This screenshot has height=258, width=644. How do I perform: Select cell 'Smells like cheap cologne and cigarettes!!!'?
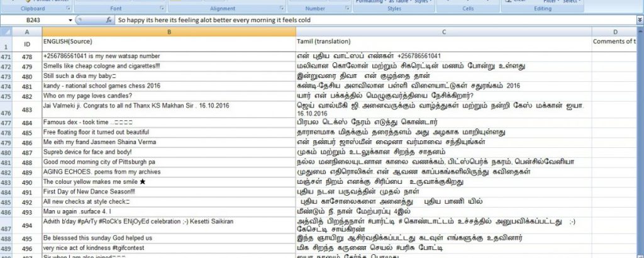(x=169, y=66)
